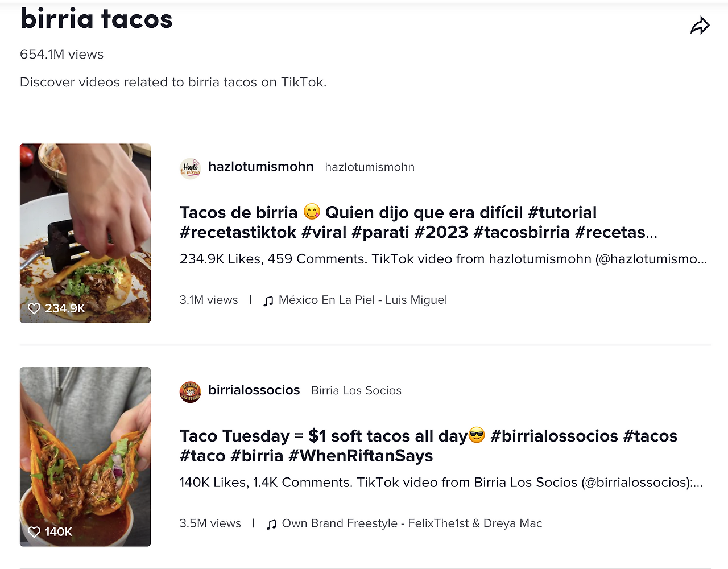Click the 234.9K Likes description text
This screenshot has width=728, height=569.
tap(444, 259)
